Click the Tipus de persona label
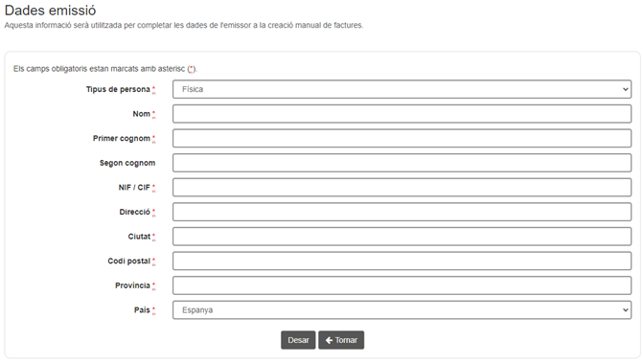The height and width of the screenshot is (364, 643). pos(118,89)
